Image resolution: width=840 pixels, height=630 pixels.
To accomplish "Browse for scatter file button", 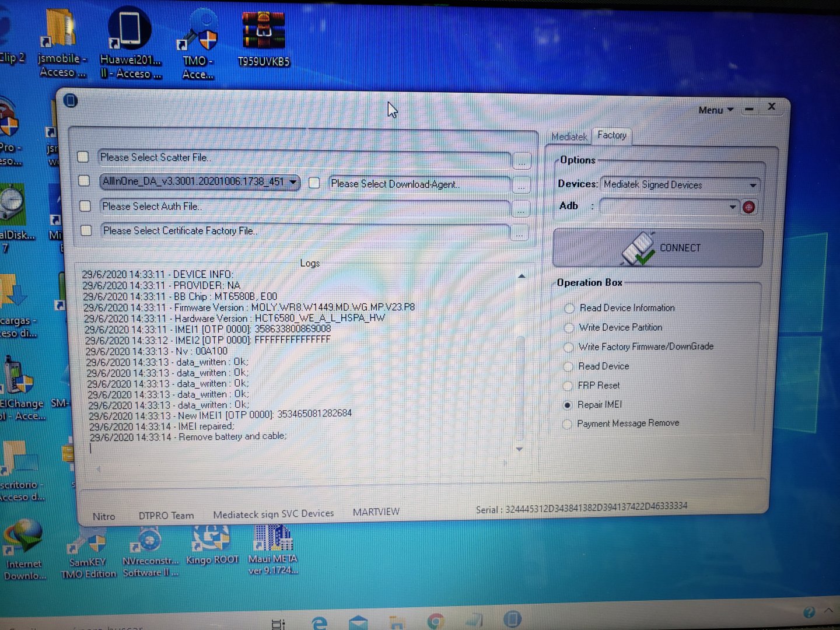I will 521,160.
